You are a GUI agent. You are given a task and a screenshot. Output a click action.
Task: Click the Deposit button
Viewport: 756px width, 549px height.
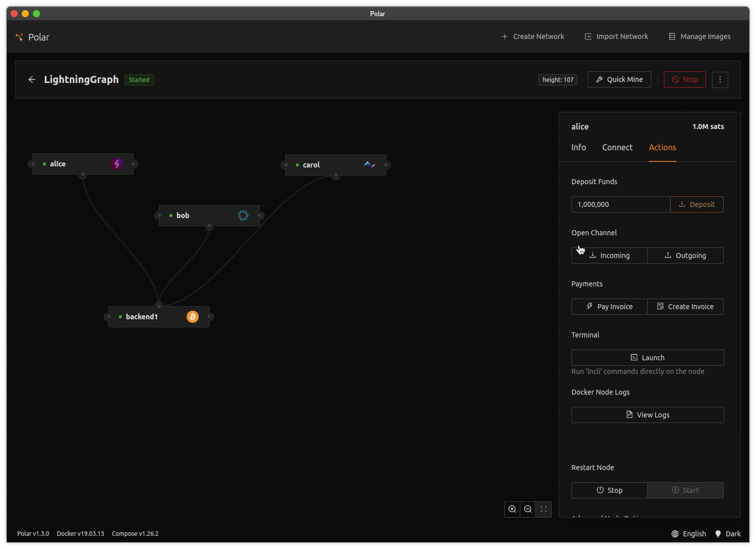tap(697, 204)
